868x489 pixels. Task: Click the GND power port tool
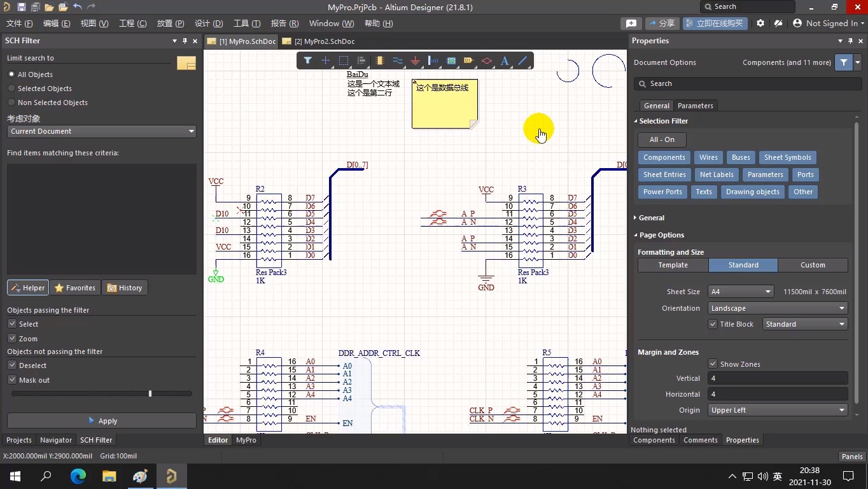click(x=416, y=61)
